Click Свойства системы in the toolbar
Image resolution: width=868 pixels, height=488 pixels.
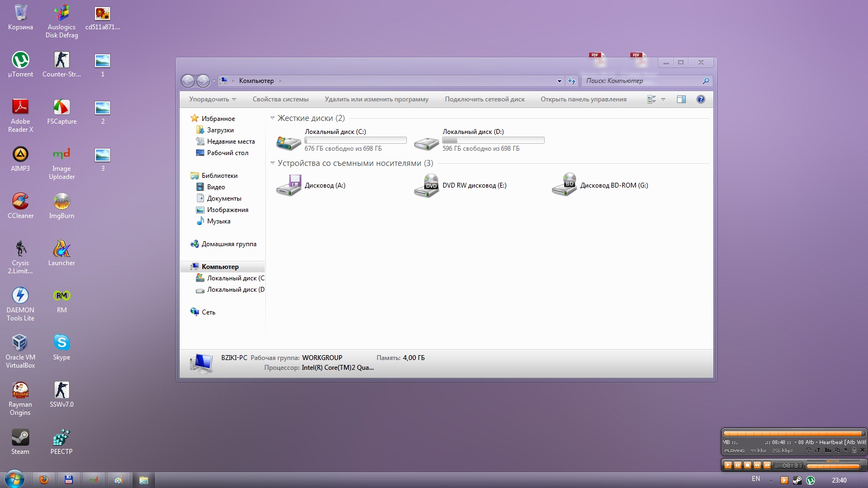[280, 99]
